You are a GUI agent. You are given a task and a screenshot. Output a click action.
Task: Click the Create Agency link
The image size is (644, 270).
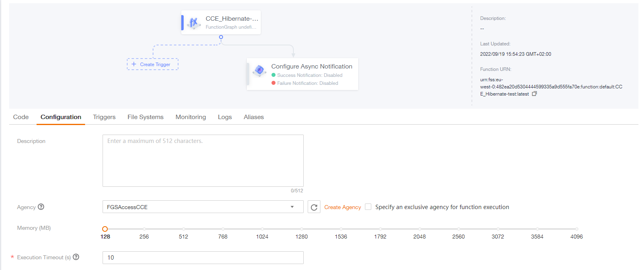pyautogui.click(x=342, y=207)
